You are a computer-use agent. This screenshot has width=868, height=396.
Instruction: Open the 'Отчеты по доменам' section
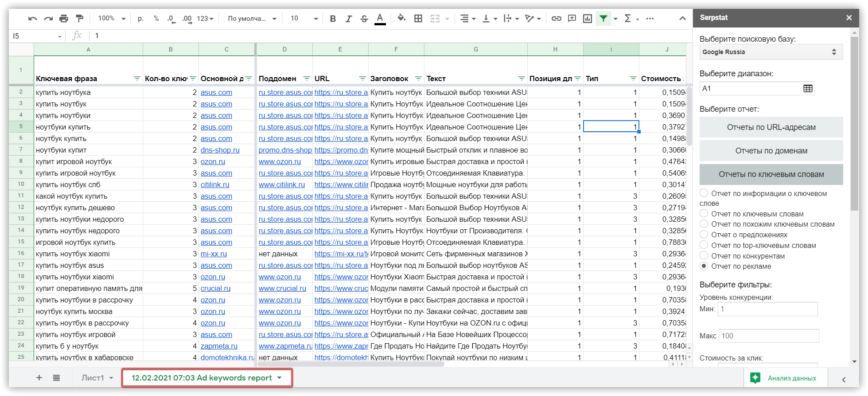pyautogui.click(x=771, y=151)
